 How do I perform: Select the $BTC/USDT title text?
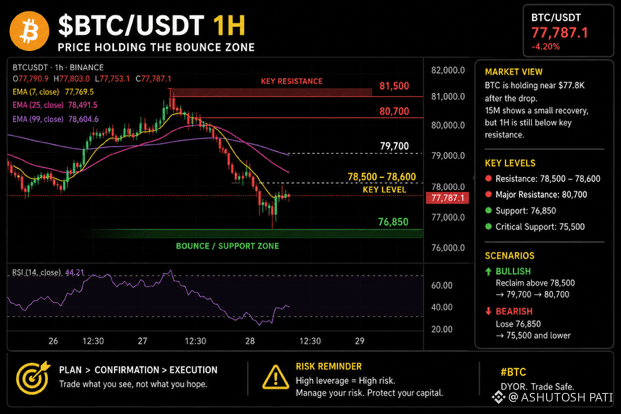click(131, 25)
